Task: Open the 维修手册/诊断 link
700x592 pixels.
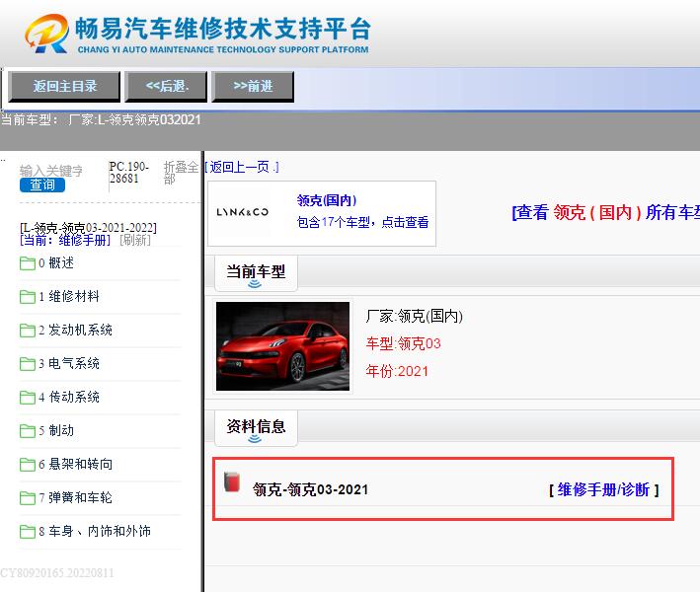Action: point(603,489)
